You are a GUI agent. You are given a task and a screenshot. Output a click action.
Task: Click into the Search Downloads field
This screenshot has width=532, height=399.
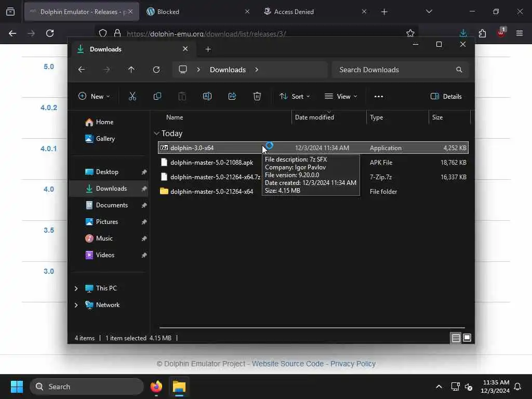(401, 70)
